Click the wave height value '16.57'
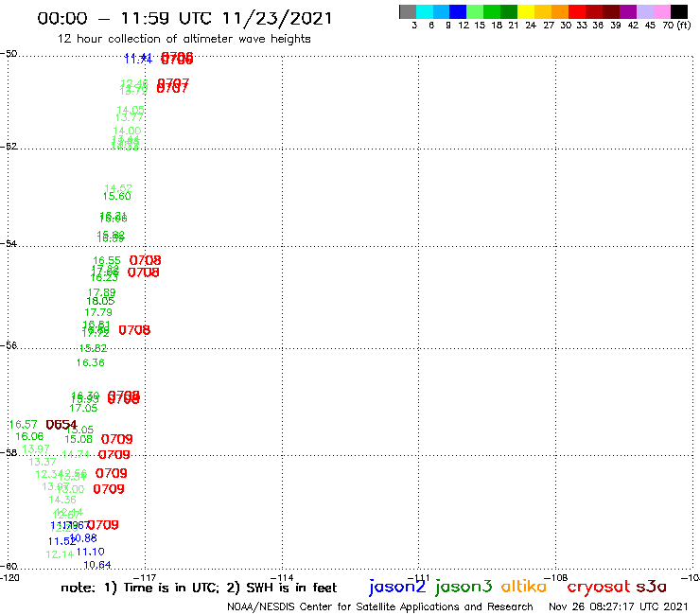The image size is (700, 615). (x=23, y=424)
